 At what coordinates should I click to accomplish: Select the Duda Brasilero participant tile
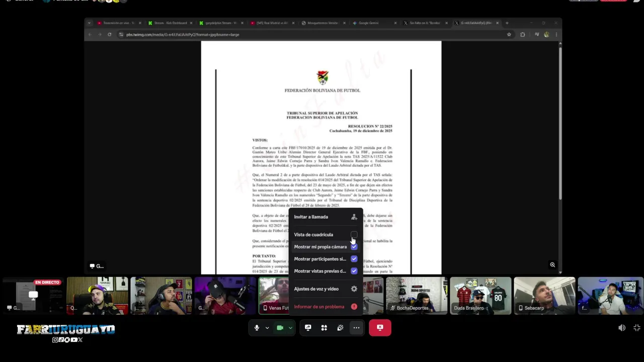(480, 296)
